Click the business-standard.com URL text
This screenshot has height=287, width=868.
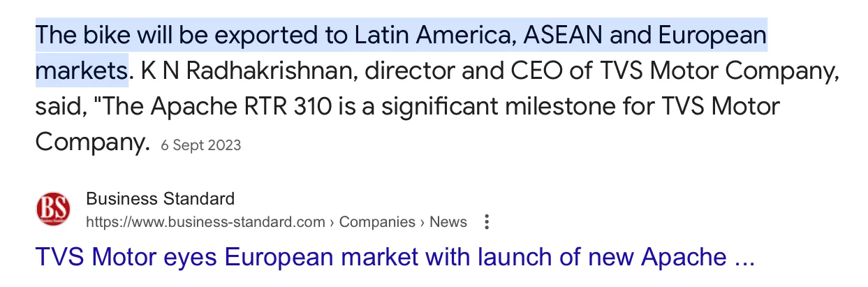pyautogui.click(x=205, y=222)
